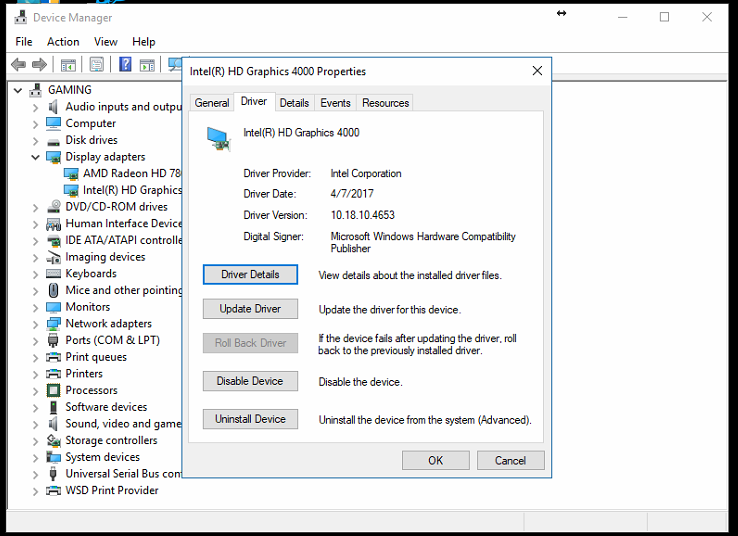The width and height of the screenshot is (738, 536).
Task: Click the IDE ATA/ATAPI controllers icon
Action: pyautogui.click(x=54, y=240)
